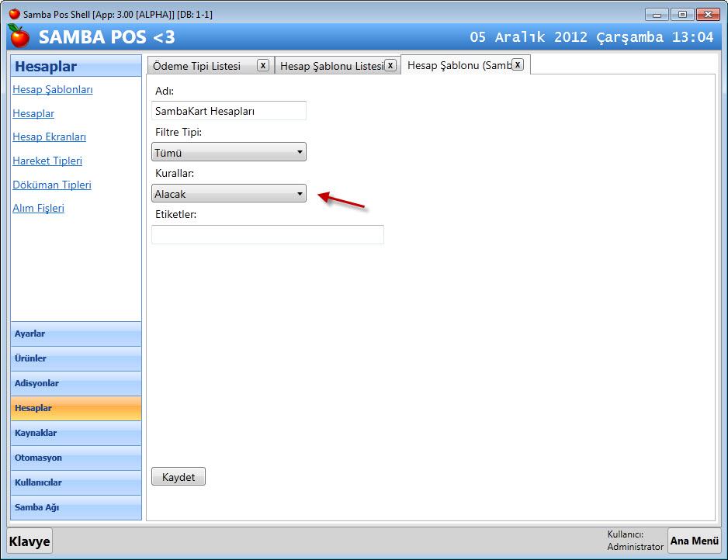The image size is (728, 560).
Task: Switch to the Hesap Şablonu Listesi tab
Action: 331,66
